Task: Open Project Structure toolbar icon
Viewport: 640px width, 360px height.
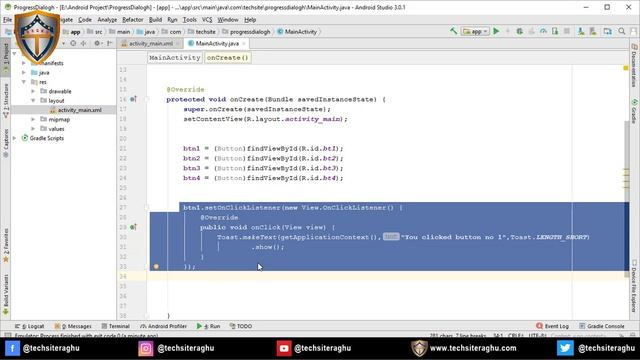Action: coord(608,31)
